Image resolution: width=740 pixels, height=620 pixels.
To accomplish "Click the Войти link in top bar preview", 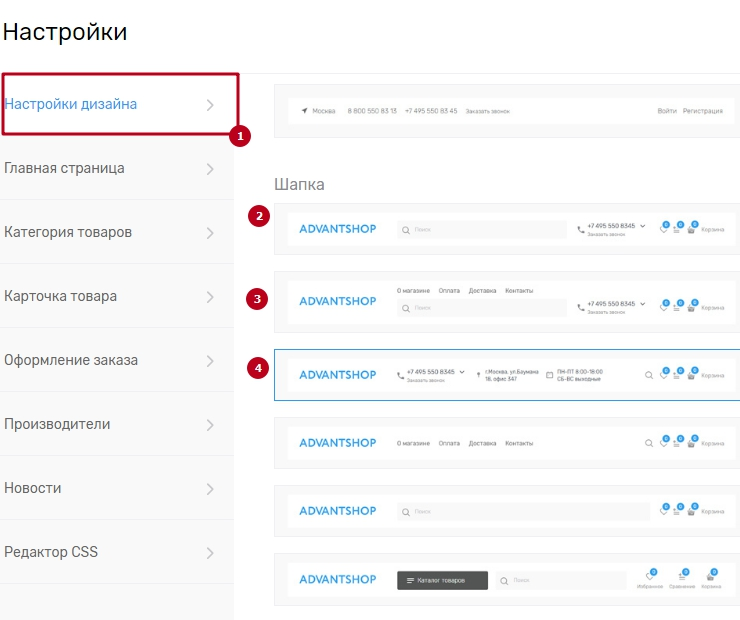I will click(x=666, y=111).
